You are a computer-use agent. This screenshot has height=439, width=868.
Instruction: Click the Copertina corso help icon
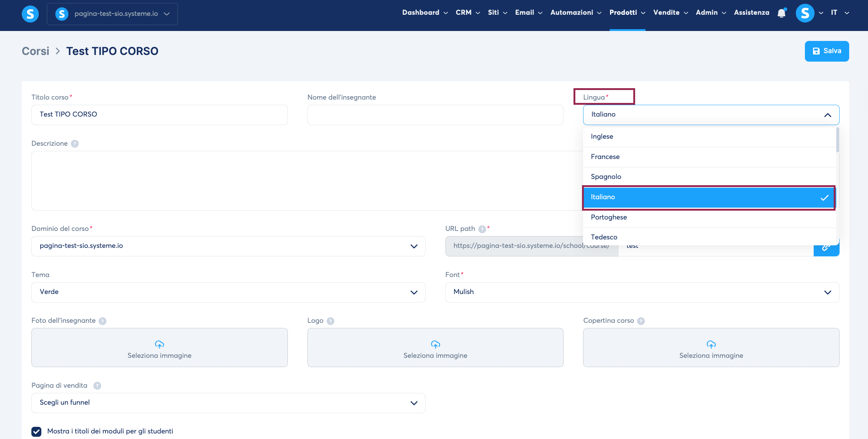pos(641,321)
